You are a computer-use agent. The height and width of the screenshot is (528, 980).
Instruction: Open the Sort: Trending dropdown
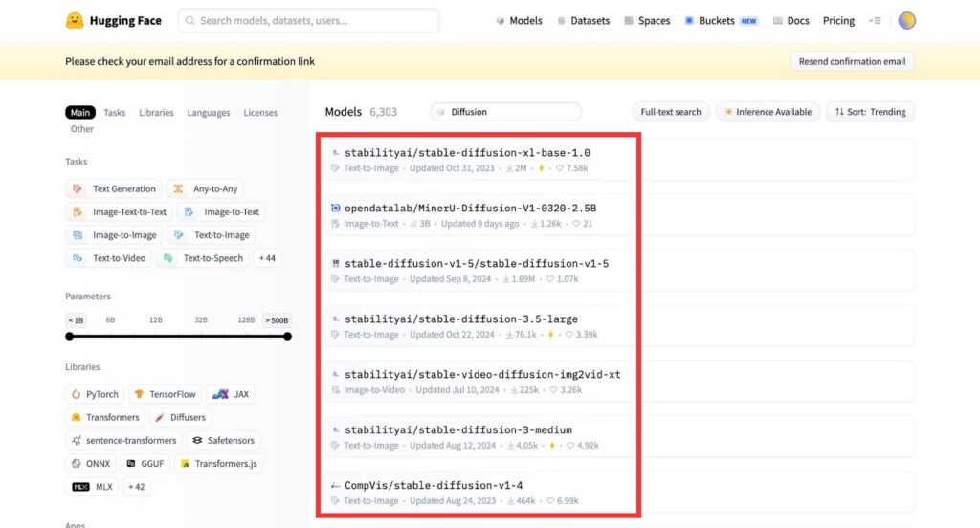pos(870,112)
